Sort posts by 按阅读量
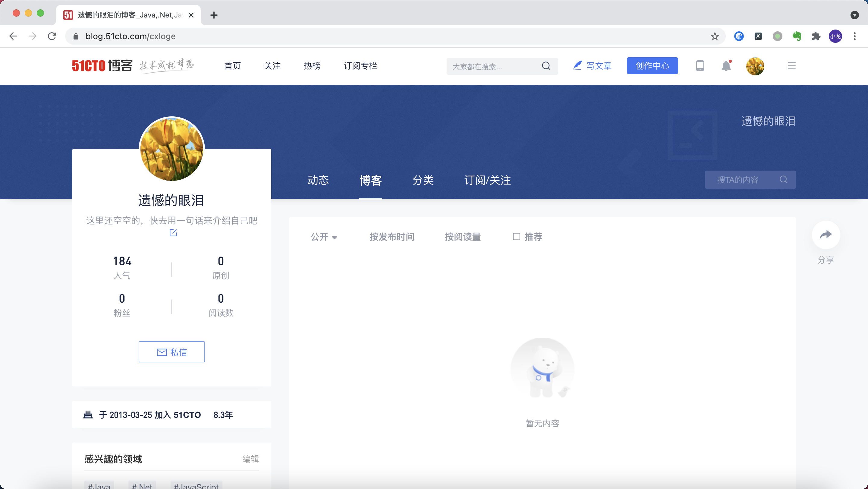868x489 pixels. [x=463, y=237]
